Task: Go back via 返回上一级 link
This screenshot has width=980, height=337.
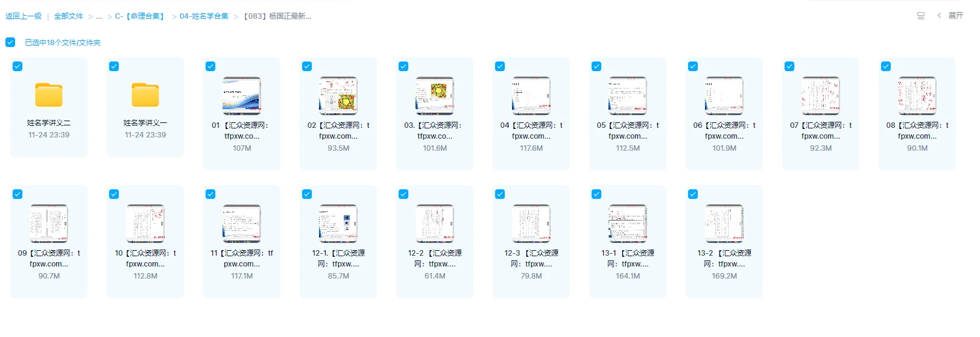Action: [24, 16]
